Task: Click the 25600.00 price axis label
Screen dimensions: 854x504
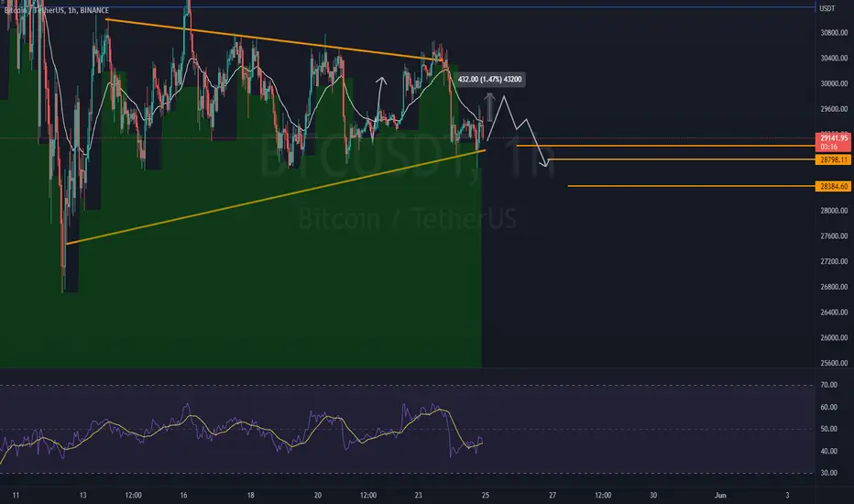Action: point(834,363)
